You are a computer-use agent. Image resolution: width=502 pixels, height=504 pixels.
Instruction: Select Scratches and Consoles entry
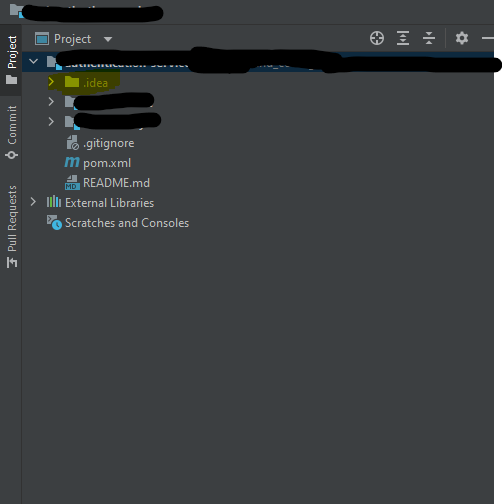pos(118,223)
